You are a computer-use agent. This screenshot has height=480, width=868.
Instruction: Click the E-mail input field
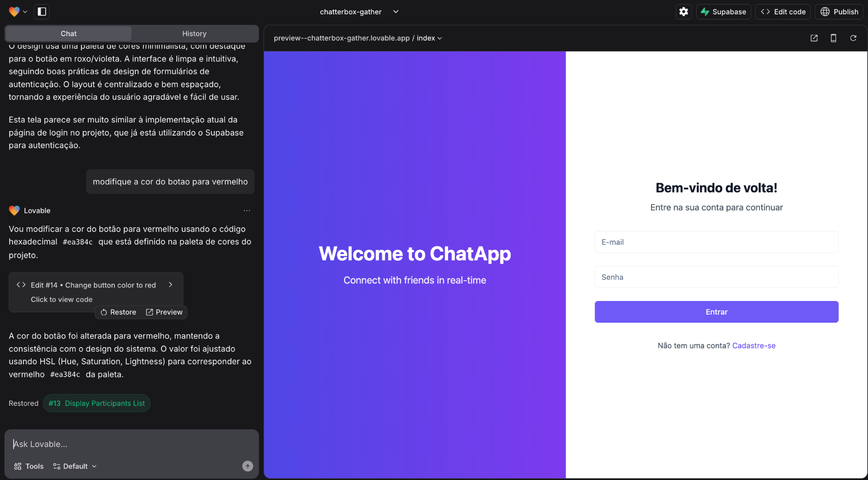[x=716, y=242]
